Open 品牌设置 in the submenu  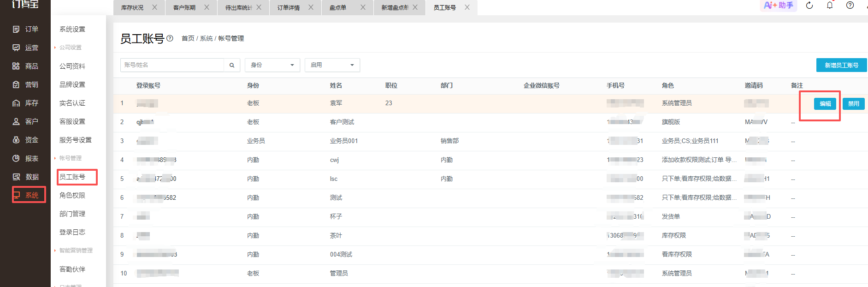(x=72, y=84)
